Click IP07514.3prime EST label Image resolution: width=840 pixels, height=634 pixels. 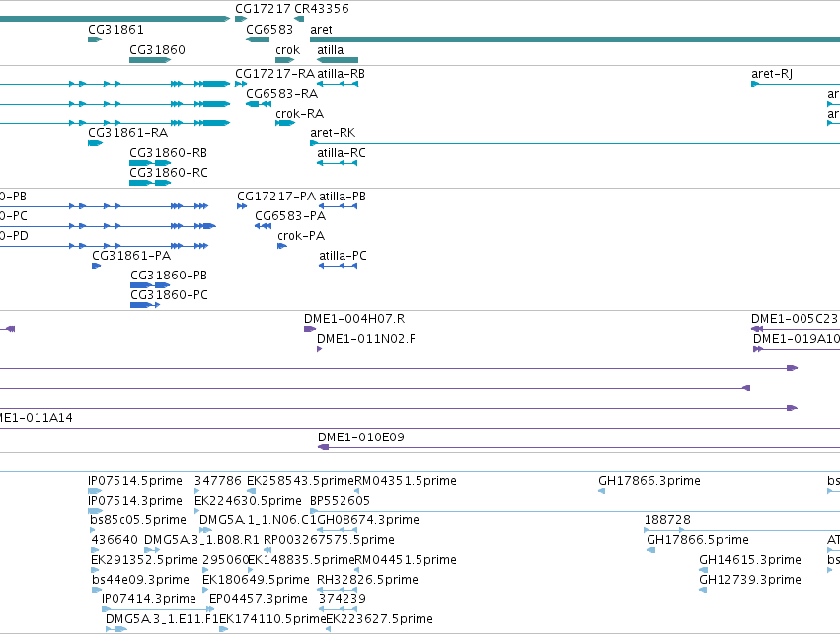coord(135,501)
